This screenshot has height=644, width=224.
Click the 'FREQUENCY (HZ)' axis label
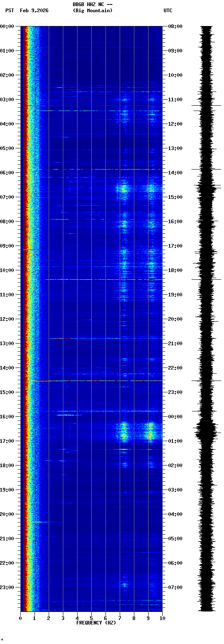pyautogui.click(x=96, y=623)
